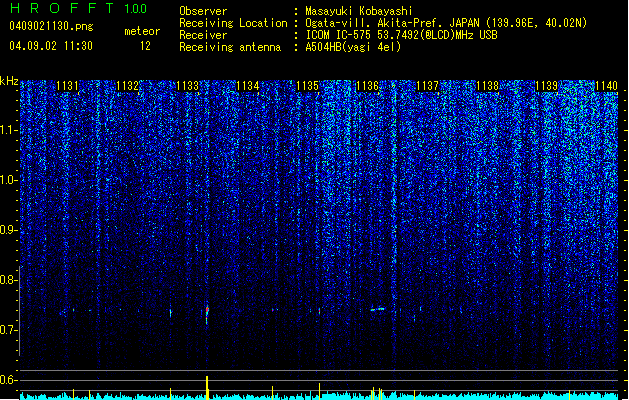Click the timestamp 04.09.02 11:30
The image size is (629, 400).
click(x=51, y=46)
